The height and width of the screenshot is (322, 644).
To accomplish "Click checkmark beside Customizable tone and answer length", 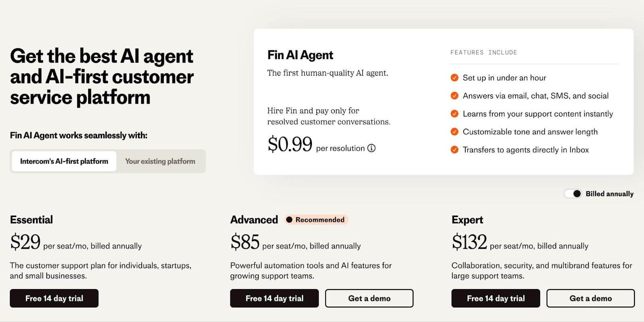I will click(454, 131).
